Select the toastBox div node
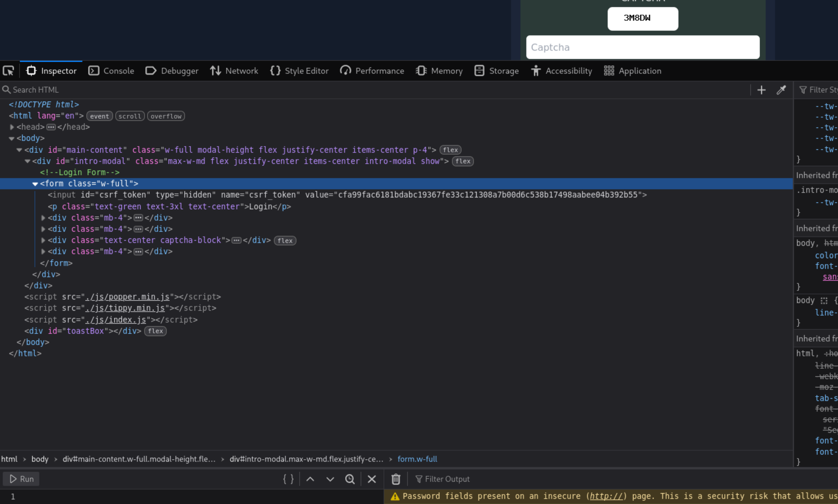 [83, 331]
